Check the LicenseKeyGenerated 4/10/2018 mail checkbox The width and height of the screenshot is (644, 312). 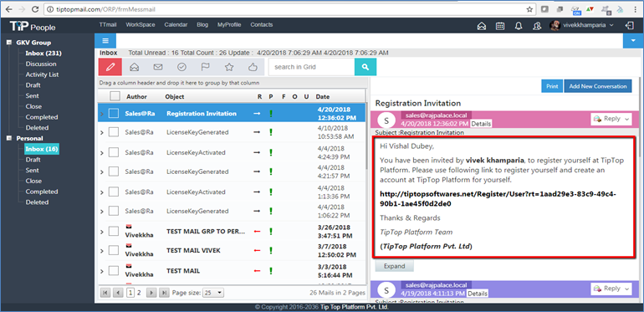click(114, 132)
